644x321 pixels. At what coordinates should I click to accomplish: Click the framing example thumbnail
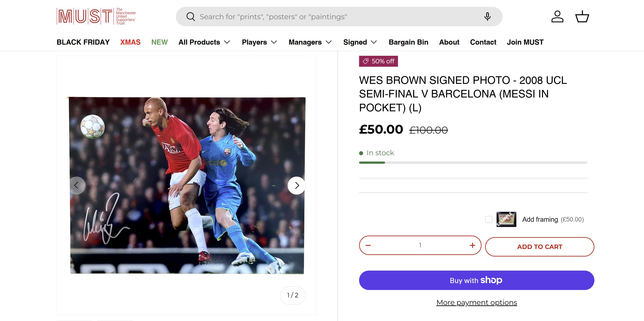pos(506,219)
